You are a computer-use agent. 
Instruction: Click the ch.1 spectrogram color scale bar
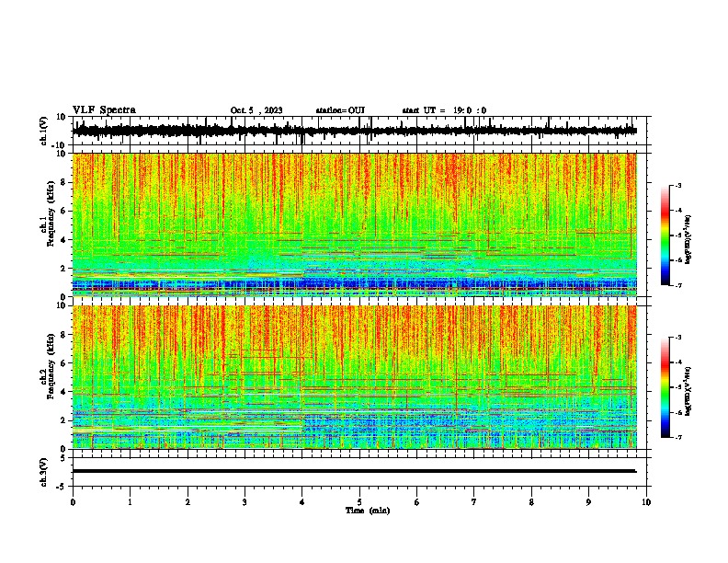tap(665, 236)
